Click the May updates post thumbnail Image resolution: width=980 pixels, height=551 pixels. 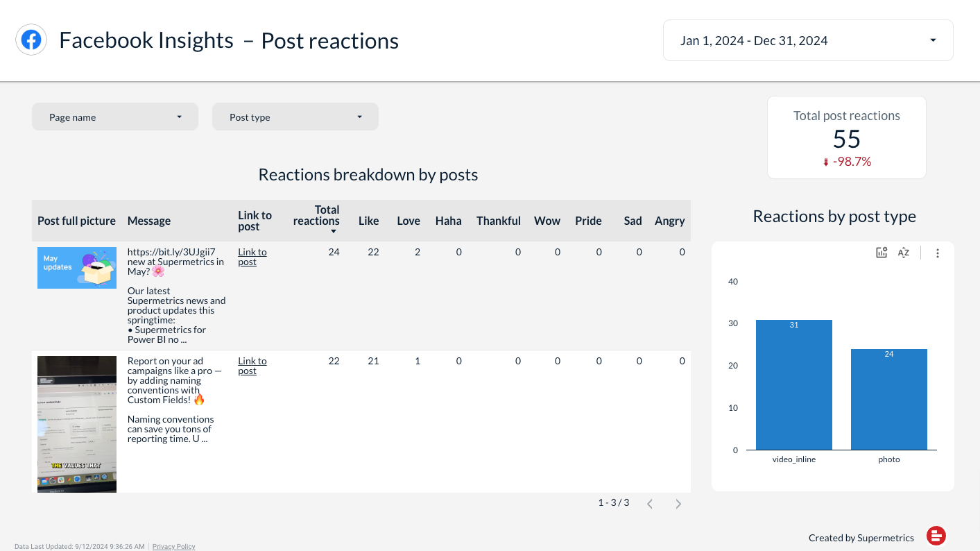pos(77,268)
